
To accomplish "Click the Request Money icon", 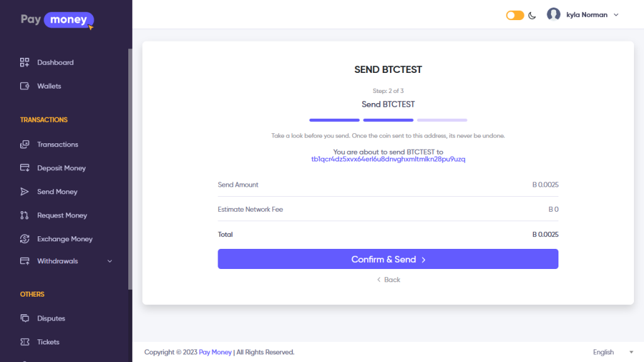I will pos(25,216).
